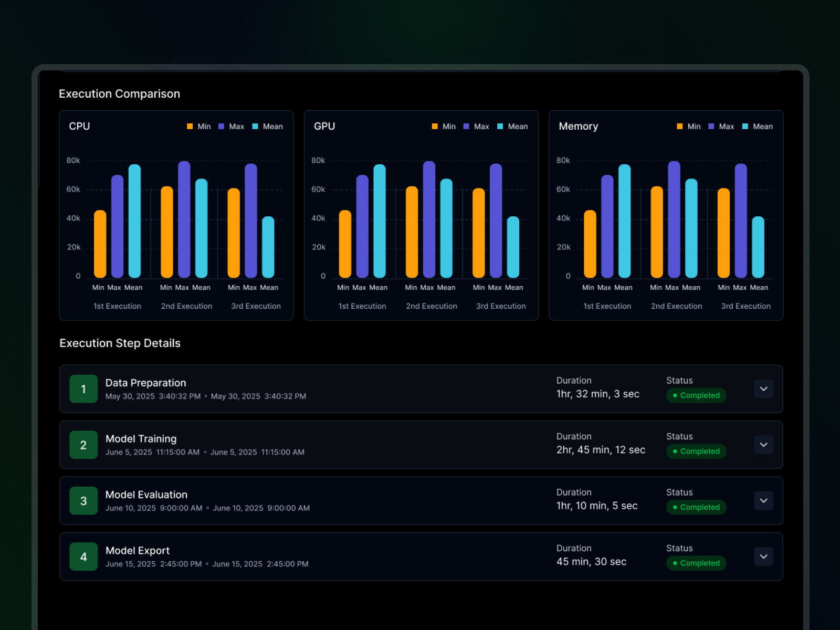Toggle Max legend in GPU chart

click(x=476, y=127)
